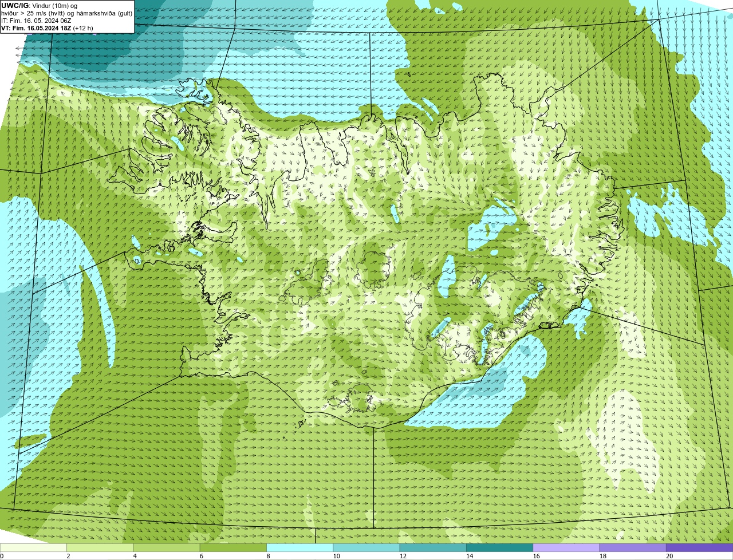
Task: Click the legend scale label '0'
Action: coord(2,556)
